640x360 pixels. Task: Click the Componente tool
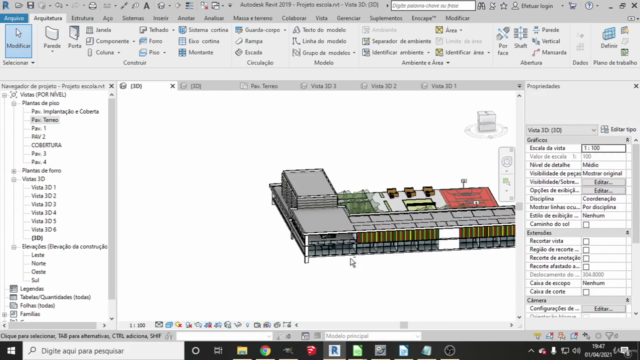pyautogui.click(x=108, y=41)
